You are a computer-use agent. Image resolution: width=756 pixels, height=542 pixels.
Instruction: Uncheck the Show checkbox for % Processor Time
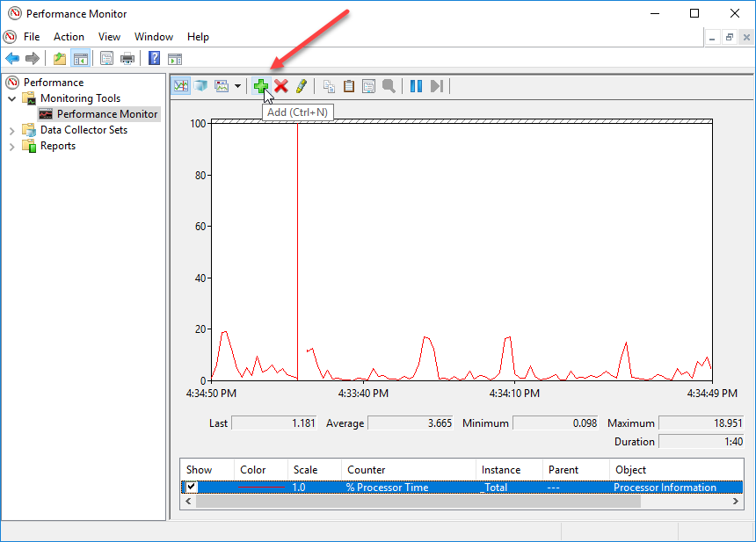pos(192,488)
